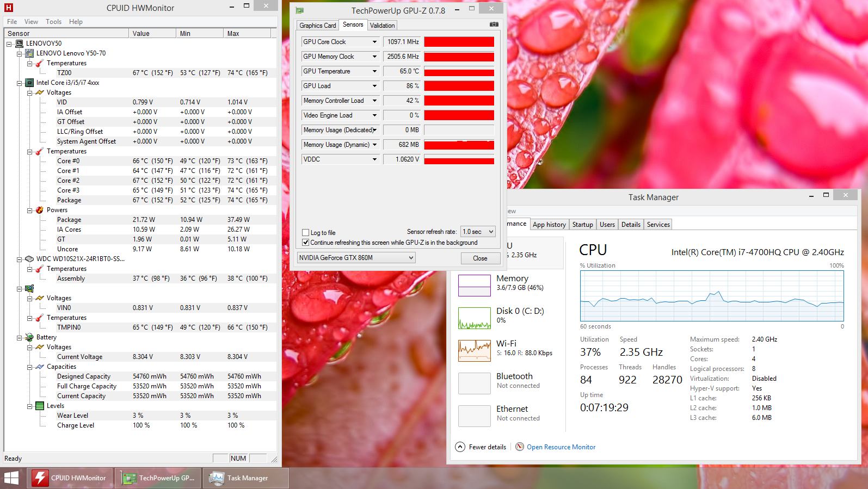
Task: Switch to TechPowerUp GPU-Z in the taskbar
Action: 158,478
